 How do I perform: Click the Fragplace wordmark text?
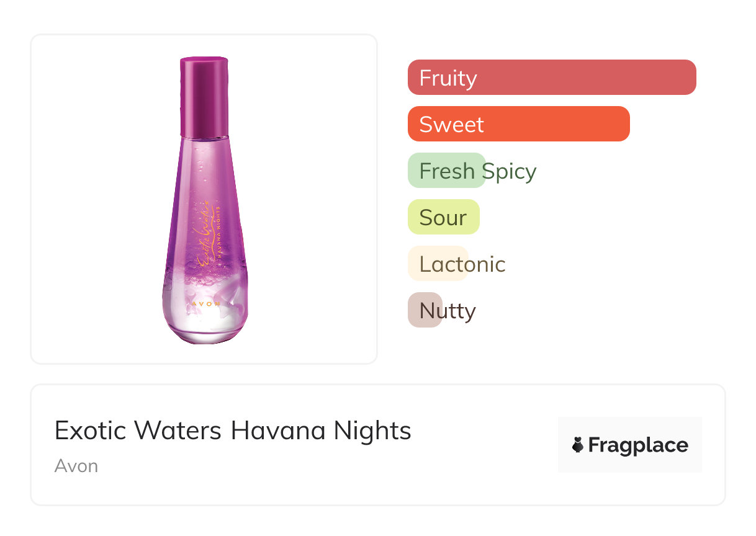(x=638, y=445)
